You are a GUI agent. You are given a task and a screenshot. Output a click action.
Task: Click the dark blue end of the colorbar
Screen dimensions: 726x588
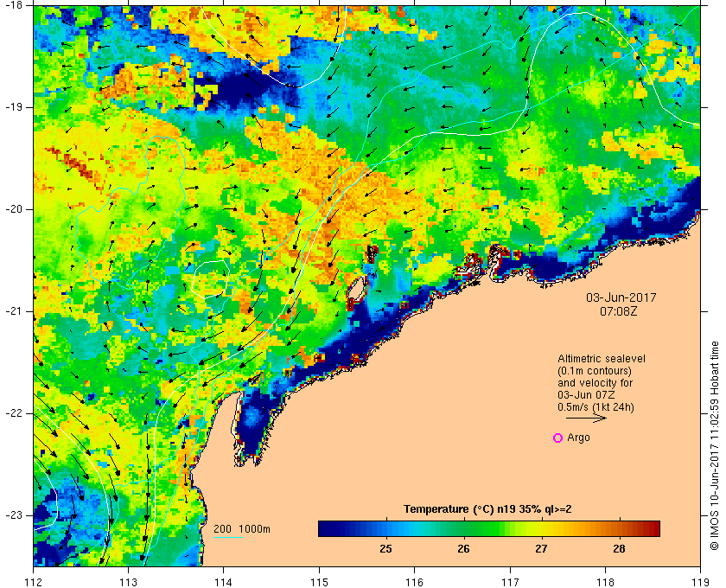point(324,528)
